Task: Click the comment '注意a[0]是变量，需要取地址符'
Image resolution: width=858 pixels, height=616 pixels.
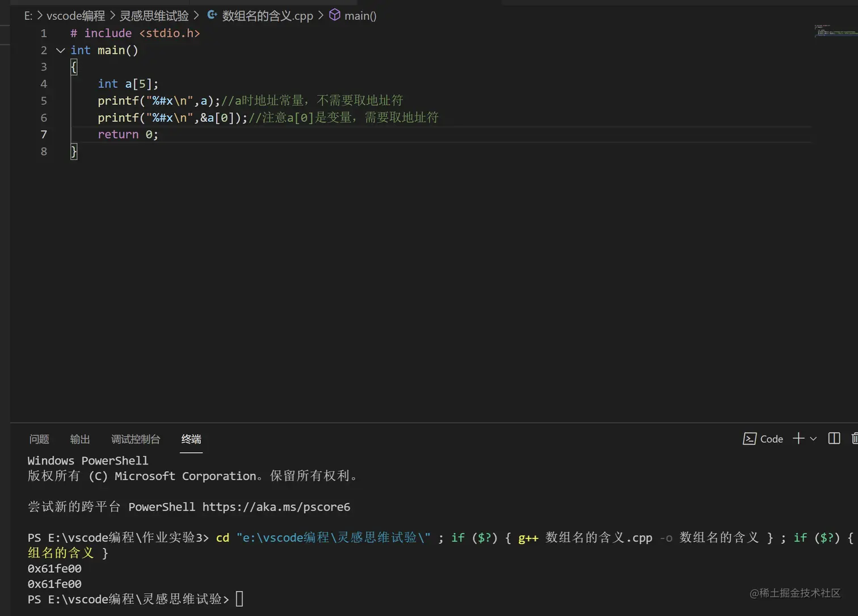Action: tap(343, 118)
